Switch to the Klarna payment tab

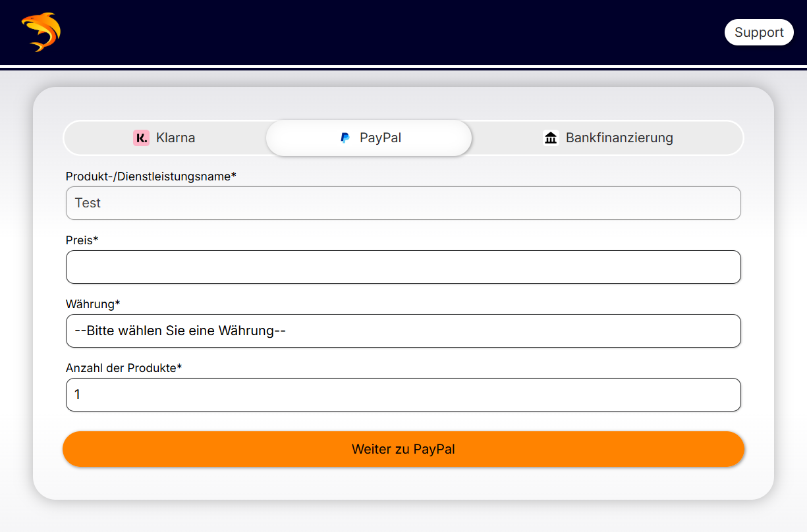tap(165, 138)
